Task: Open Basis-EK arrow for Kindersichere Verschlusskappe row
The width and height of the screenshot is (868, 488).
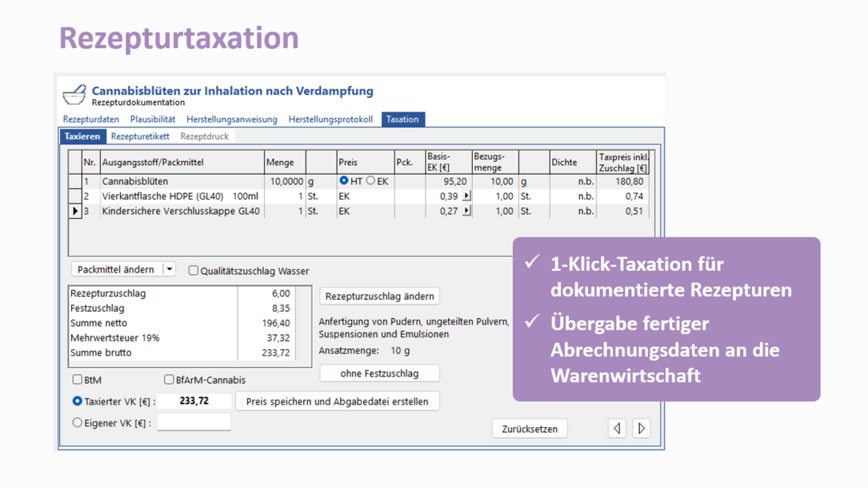Action: point(466,211)
